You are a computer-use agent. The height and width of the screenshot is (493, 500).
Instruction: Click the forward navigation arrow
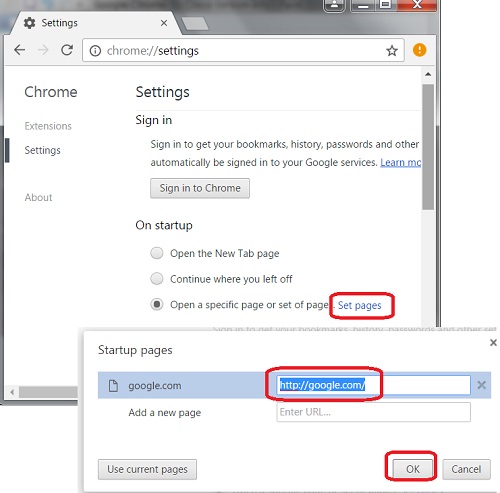pyautogui.click(x=43, y=50)
